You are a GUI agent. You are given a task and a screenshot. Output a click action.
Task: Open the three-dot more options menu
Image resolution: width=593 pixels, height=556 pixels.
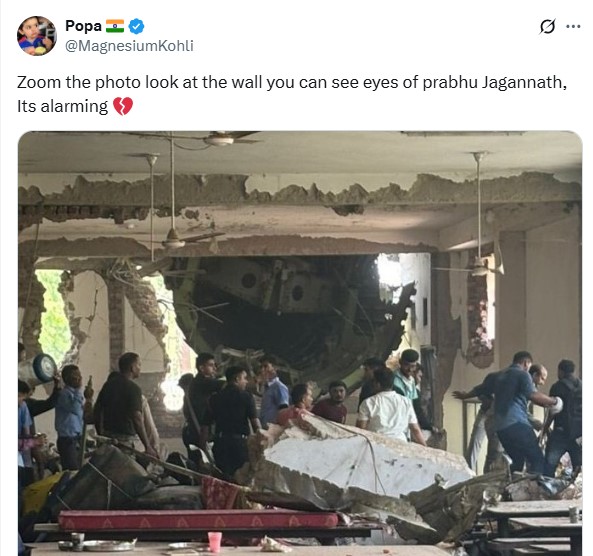[x=573, y=26]
